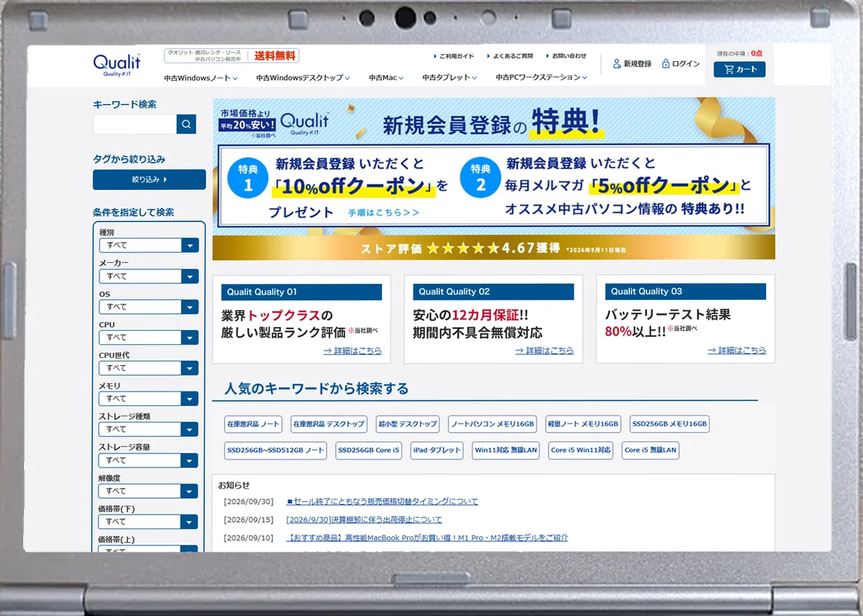The image size is (863, 616).
Task: Open ご利用ガイド link
Action: 454,56
